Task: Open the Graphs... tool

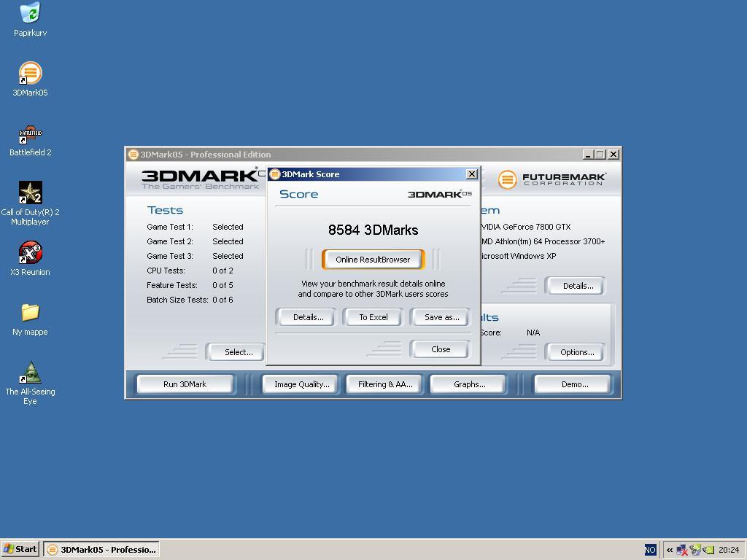Action: [x=469, y=384]
